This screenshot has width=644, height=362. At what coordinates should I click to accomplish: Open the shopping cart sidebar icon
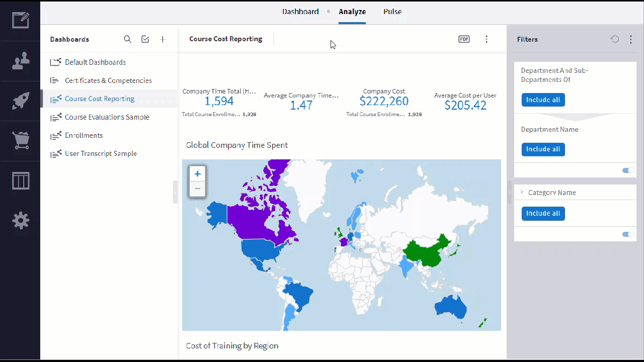21,141
